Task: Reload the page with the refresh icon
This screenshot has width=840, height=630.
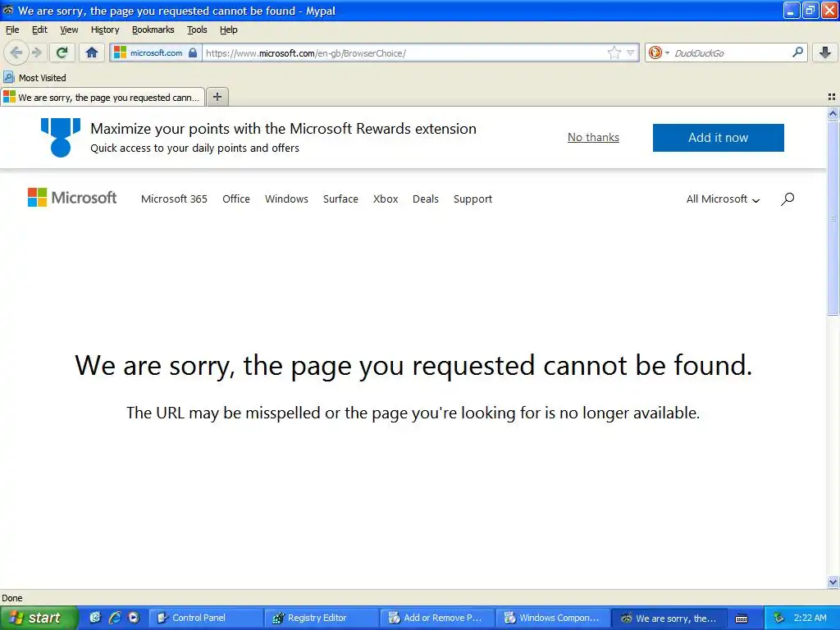Action: (62, 52)
